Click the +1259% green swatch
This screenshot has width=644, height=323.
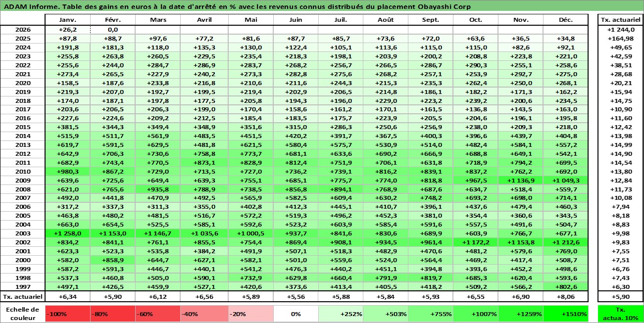pos(521,314)
